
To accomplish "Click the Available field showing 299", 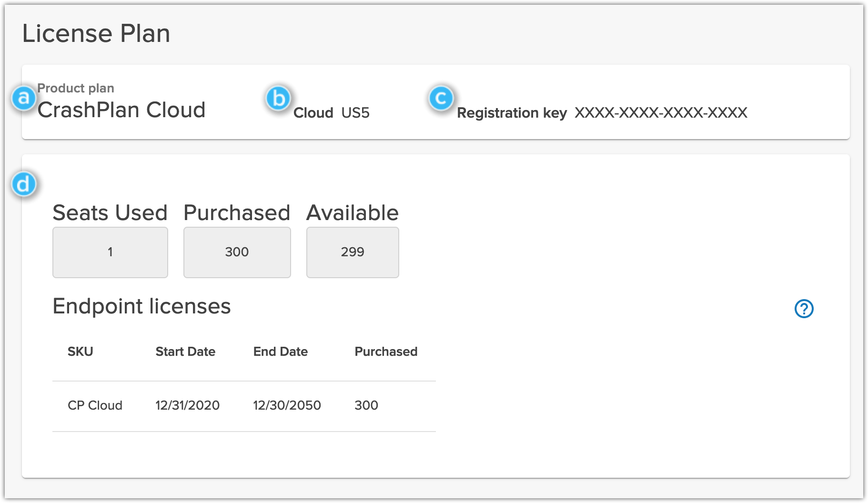I will click(353, 252).
